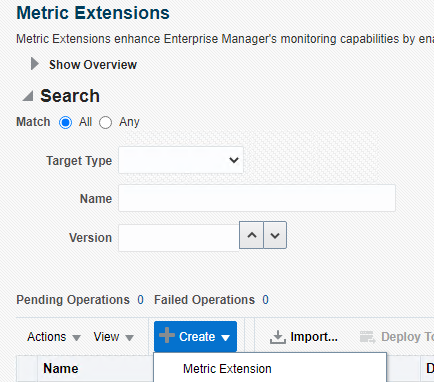Sort by the Name column header
The image size is (434, 382).
tap(61, 368)
